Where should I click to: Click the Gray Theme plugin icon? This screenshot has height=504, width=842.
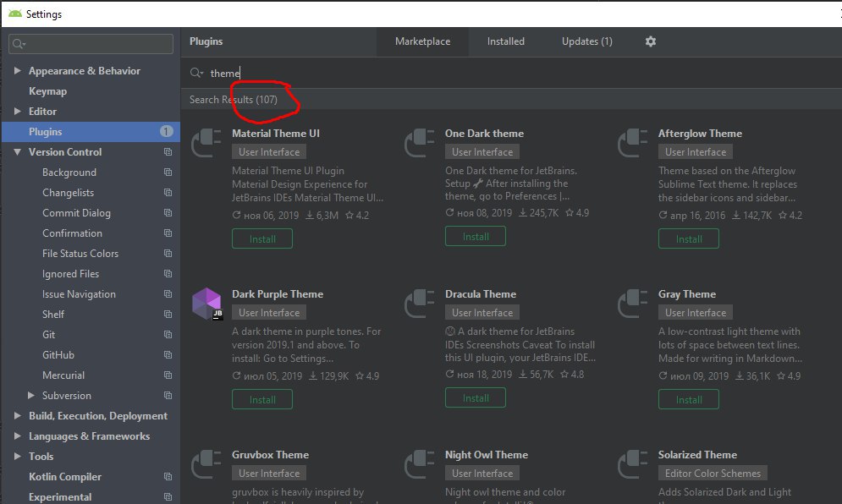pyautogui.click(x=633, y=304)
